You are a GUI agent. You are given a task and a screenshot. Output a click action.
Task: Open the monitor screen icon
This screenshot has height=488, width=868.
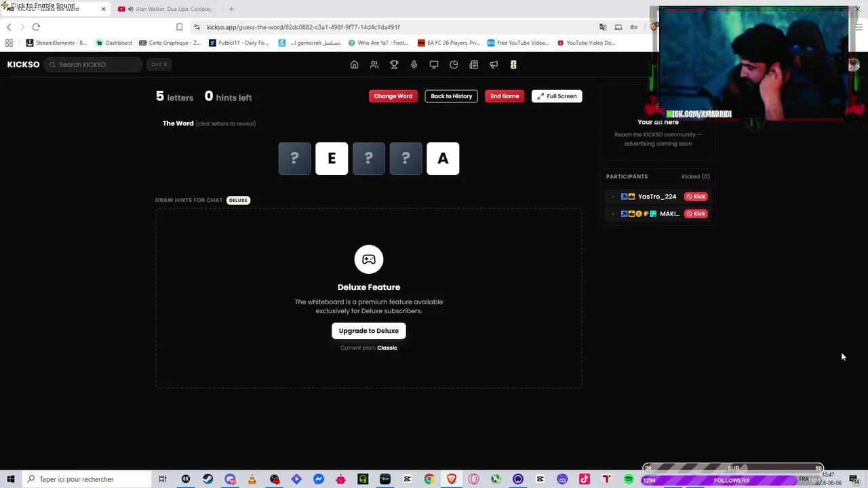coord(434,64)
